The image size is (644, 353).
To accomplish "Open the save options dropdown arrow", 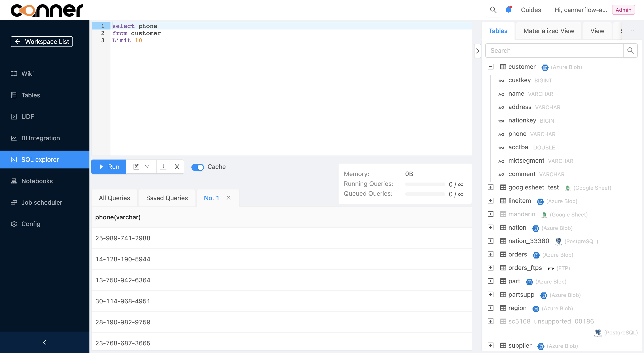I will click(x=147, y=167).
